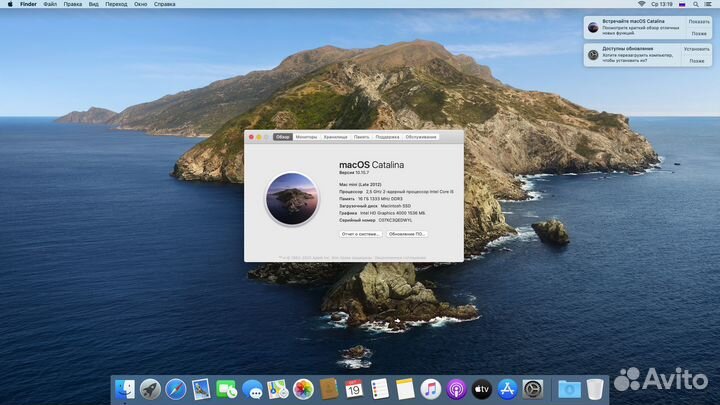
Task: Click the Версия 10.15.7 text
Action: point(354,173)
